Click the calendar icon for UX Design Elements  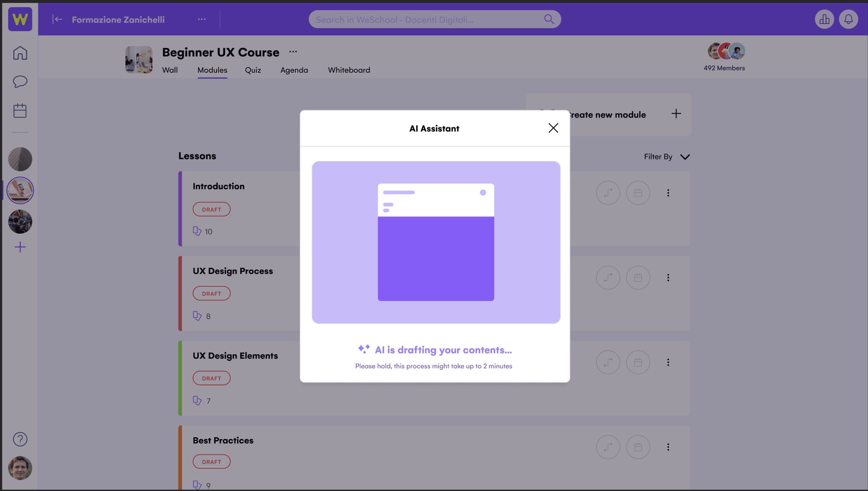(638, 362)
